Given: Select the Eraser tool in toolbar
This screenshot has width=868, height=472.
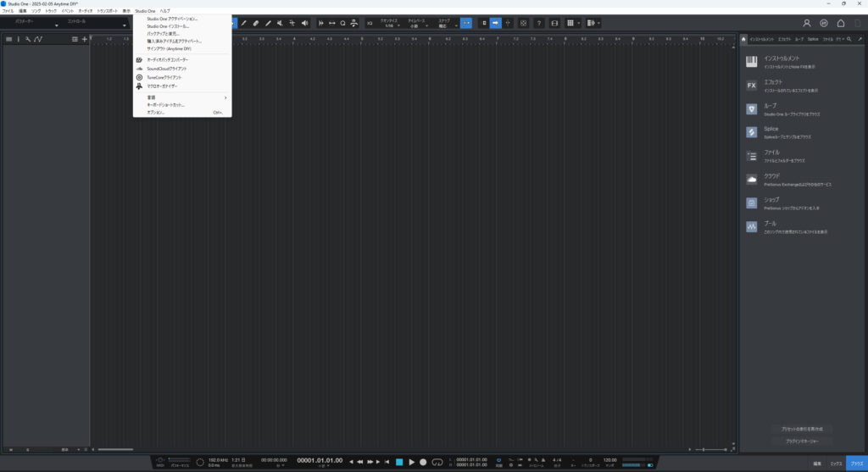Looking at the screenshot, I should pyautogui.click(x=256, y=23).
